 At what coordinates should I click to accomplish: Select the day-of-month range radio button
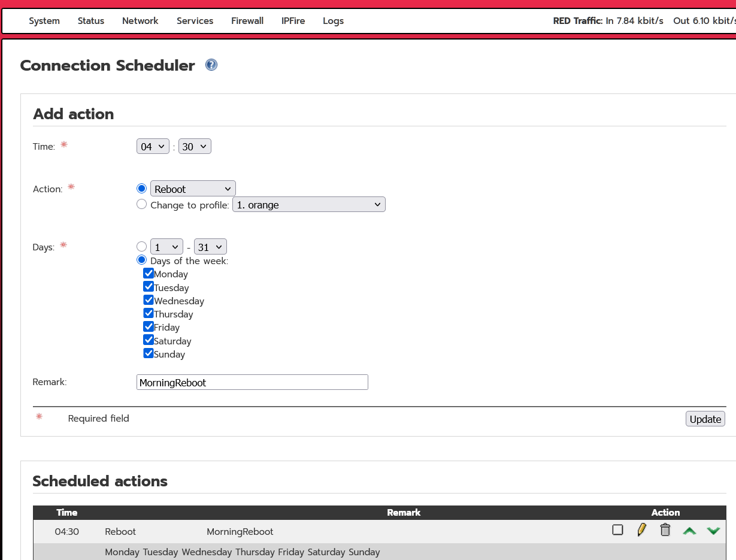coord(141,246)
